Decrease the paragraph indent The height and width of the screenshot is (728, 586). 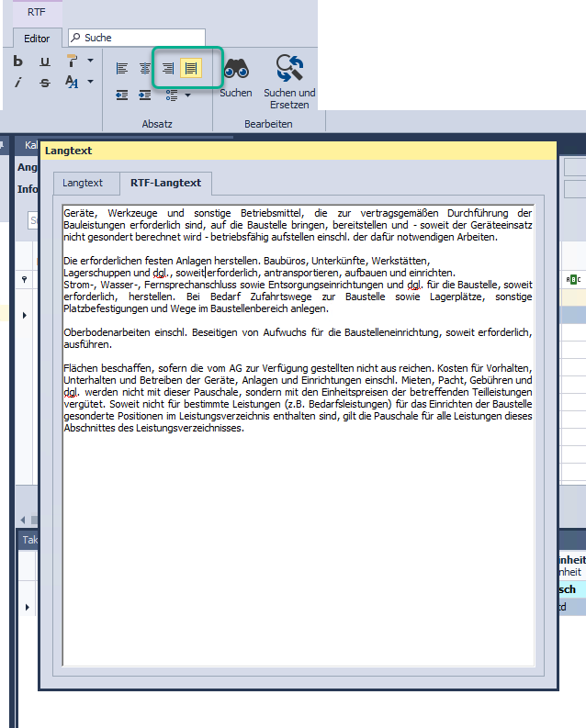[122, 94]
